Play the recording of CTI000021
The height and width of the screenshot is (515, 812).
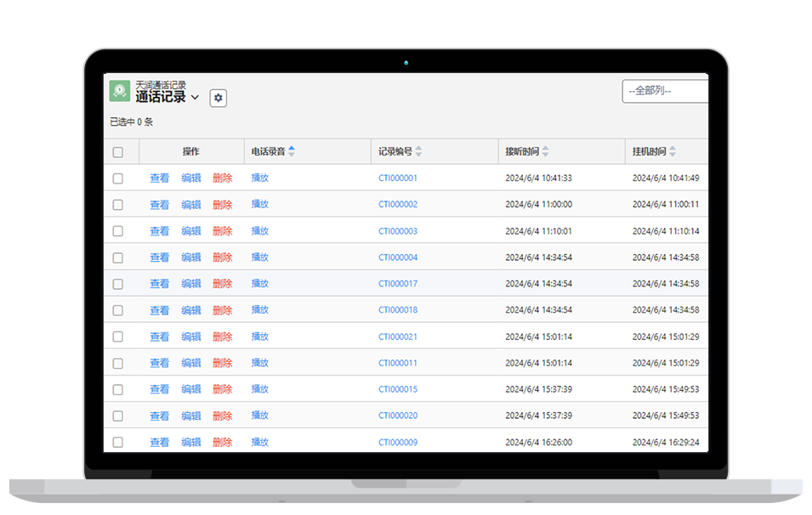click(x=260, y=337)
